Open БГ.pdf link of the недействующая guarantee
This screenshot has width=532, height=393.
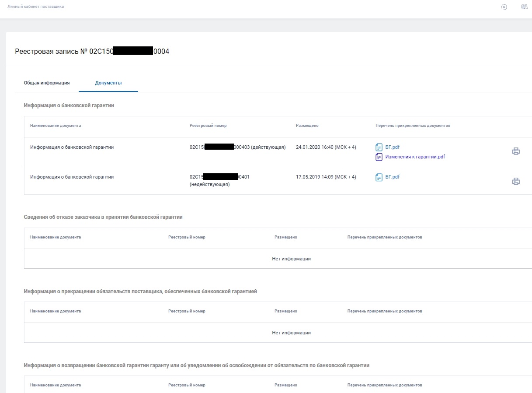coord(392,177)
